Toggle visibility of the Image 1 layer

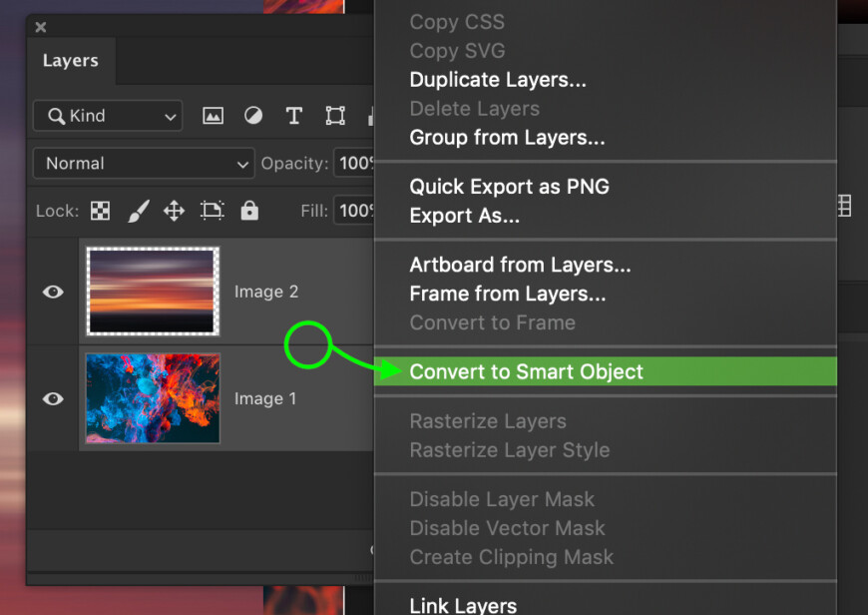click(x=53, y=398)
